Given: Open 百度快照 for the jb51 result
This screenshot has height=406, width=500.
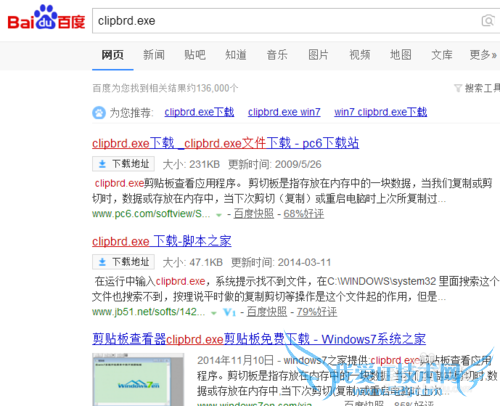Looking at the screenshot, I should coord(267,312).
